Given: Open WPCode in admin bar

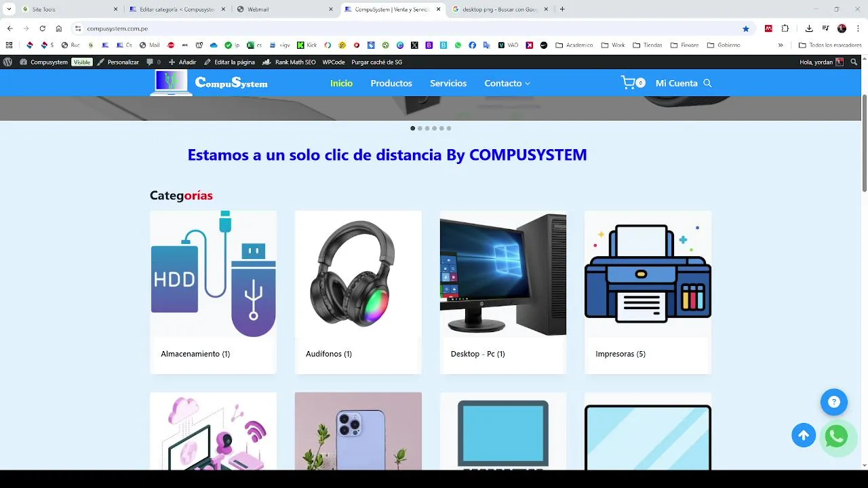Looking at the screenshot, I should (x=334, y=62).
